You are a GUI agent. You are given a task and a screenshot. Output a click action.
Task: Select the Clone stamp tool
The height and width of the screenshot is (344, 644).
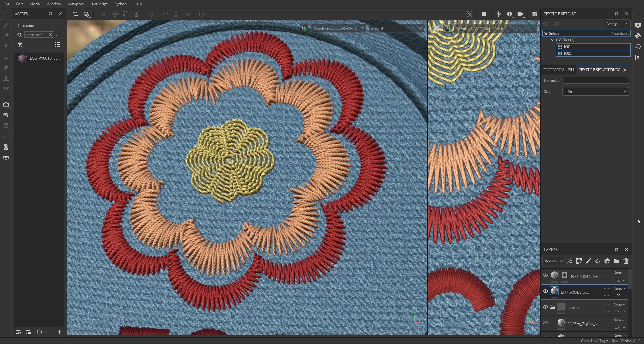click(6, 79)
